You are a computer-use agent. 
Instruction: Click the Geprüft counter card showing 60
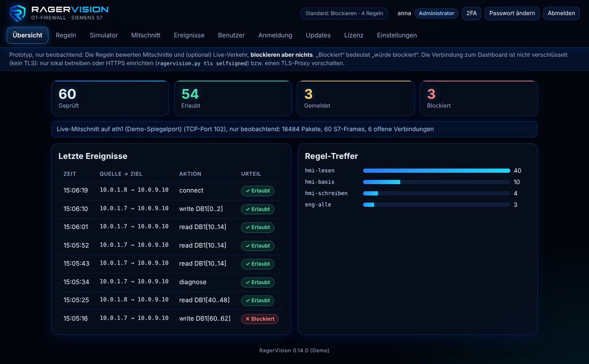(x=110, y=98)
